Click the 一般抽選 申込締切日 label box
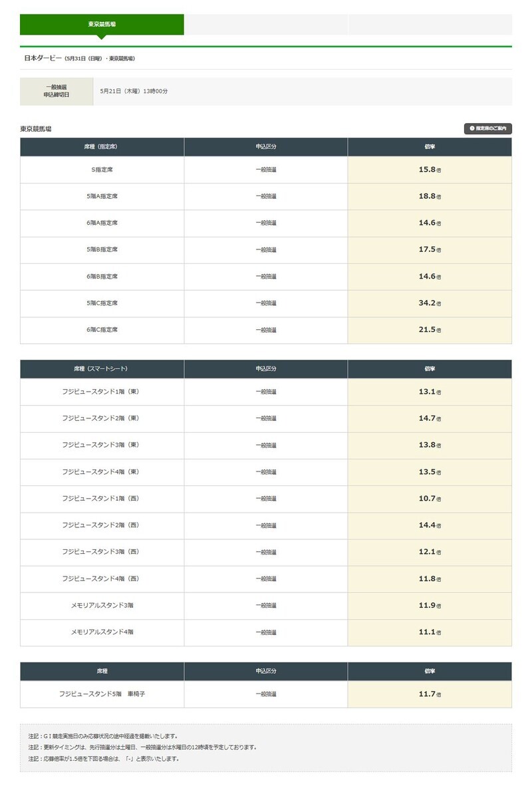 (57, 91)
